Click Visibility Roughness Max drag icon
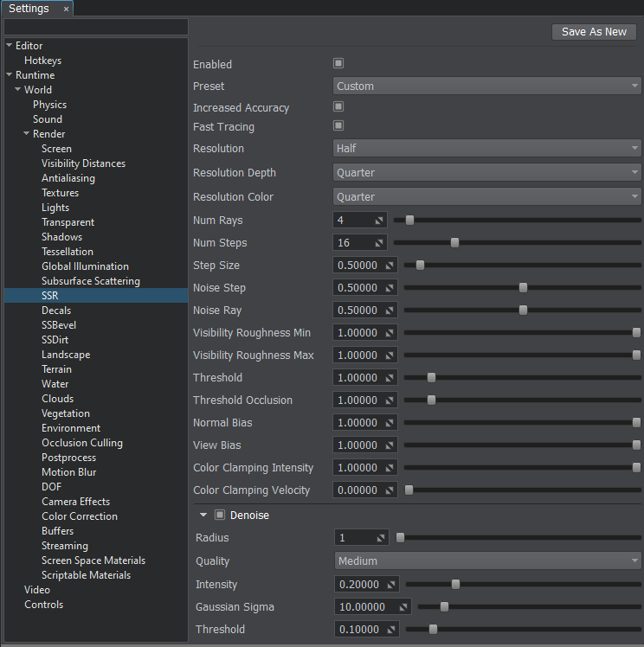This screenshot has width=644, height=647. [390, 356]
